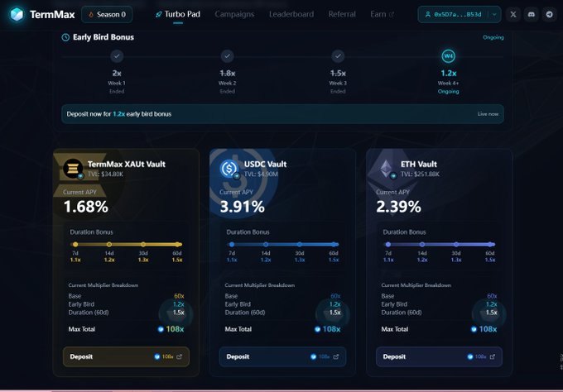The width and height of the screenshot is (563, 392).
Task: Click the external-link icon on USDC Deposit button
Action: point(335,357)
